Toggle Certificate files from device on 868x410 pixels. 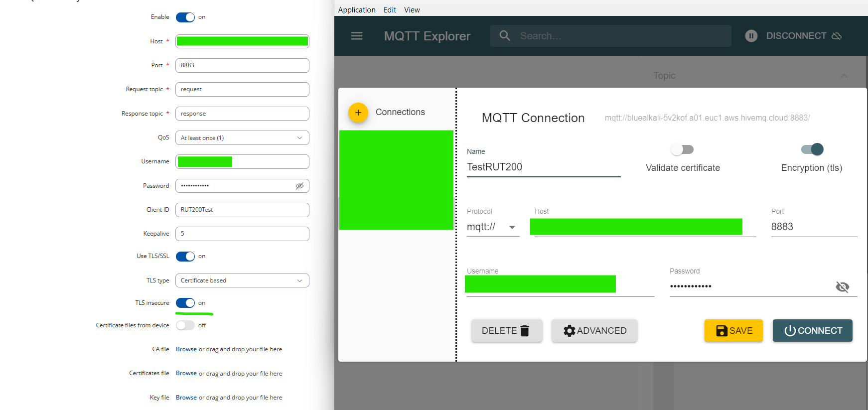pos(185,325)
